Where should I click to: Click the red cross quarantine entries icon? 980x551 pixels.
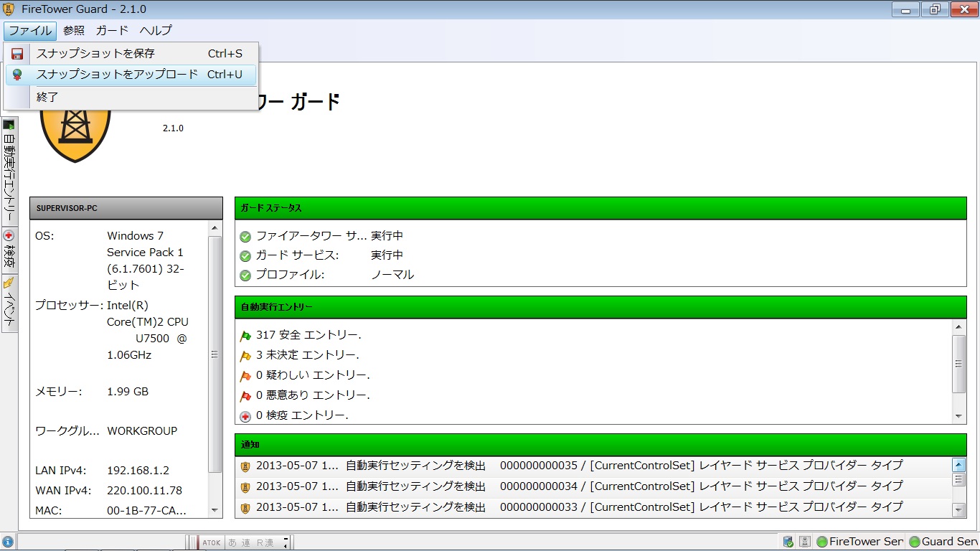[245, 416]
